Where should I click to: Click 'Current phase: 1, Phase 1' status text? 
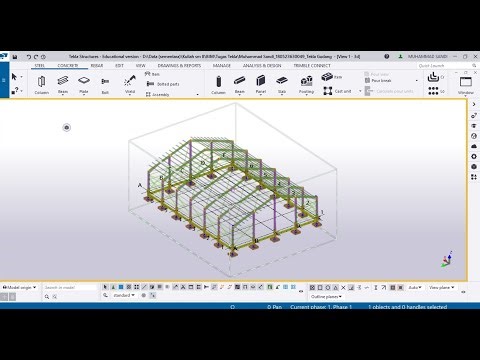(x=321, y=307)
